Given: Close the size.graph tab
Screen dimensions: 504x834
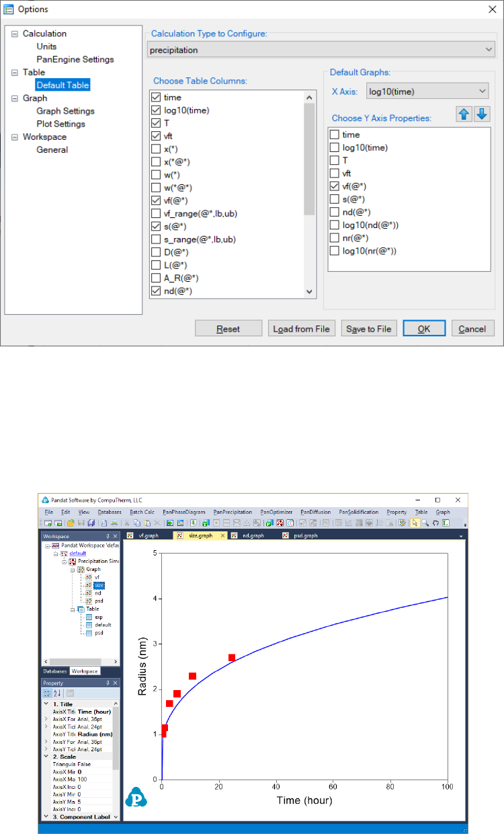Looking at the screenshot, I should coord(222,535).
